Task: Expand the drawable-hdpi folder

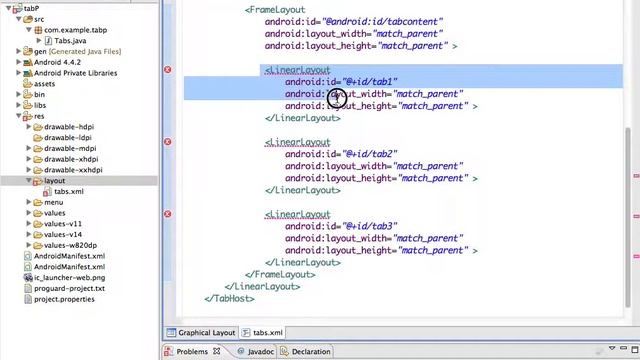Action: (x=29, y=127)
